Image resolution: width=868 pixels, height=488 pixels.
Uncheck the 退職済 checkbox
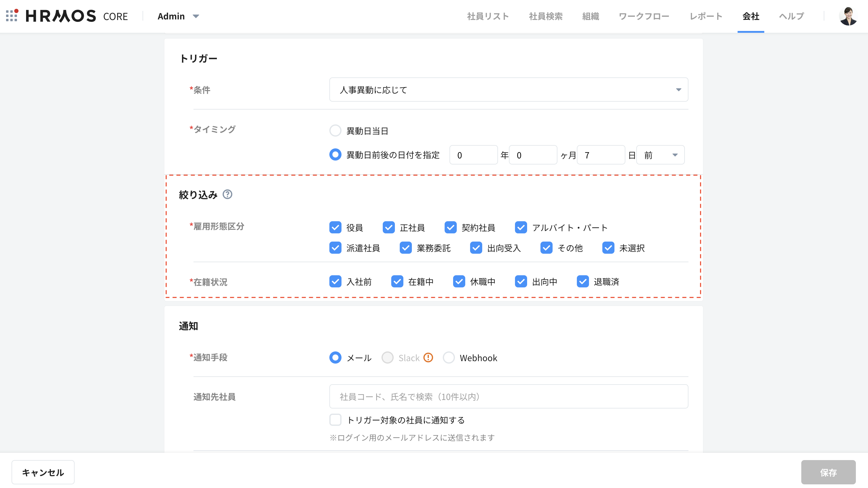tap(583, 282)
